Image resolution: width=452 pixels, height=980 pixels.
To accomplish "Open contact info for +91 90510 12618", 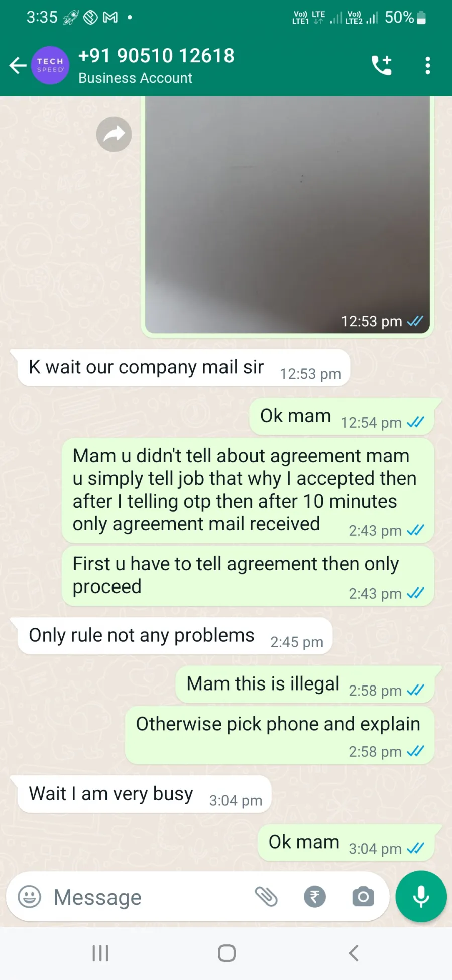I will [x=156, y=65].
